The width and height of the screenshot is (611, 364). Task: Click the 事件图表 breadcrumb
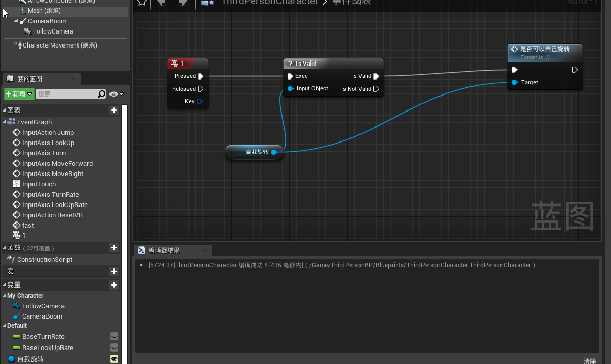click(352, 3)
